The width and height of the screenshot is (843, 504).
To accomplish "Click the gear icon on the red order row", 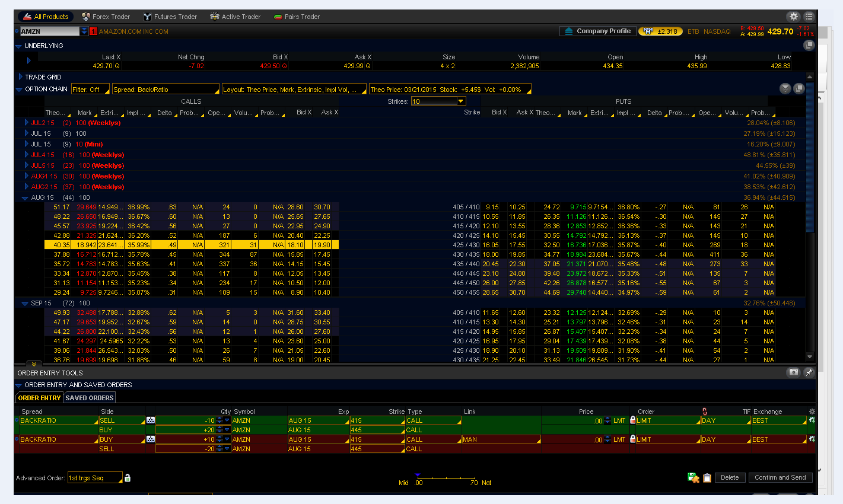I will tap(812, 439).
